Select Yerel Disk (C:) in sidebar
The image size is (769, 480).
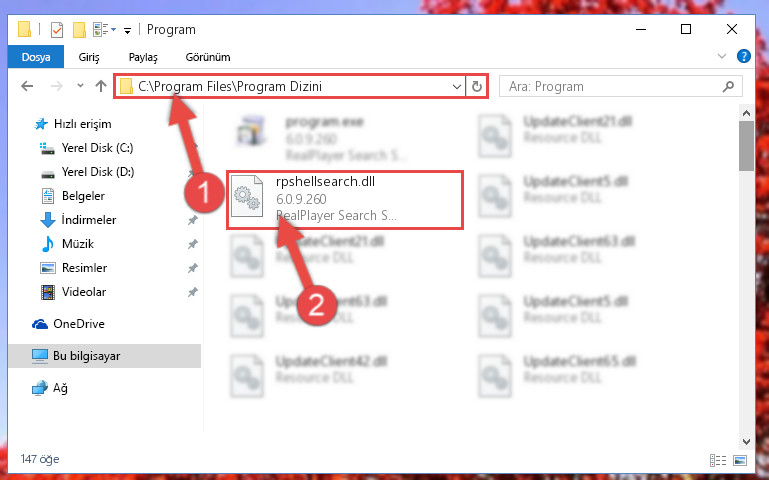point(97,148)
